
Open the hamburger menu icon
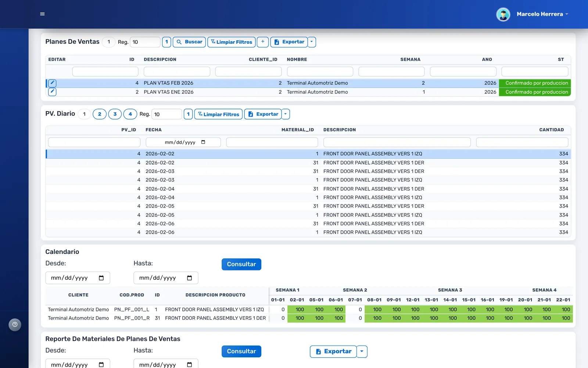point(42,14)
